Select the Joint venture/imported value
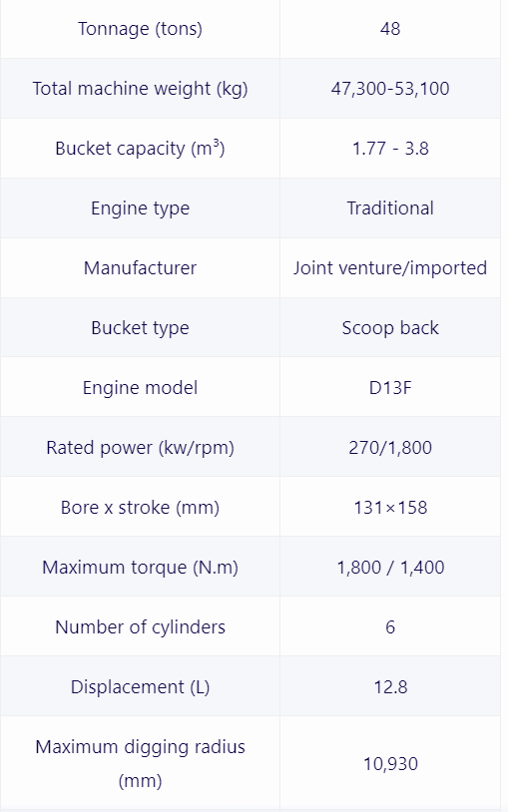The height and width of the screenshot is (812, 508). click(x=390, y=267)
